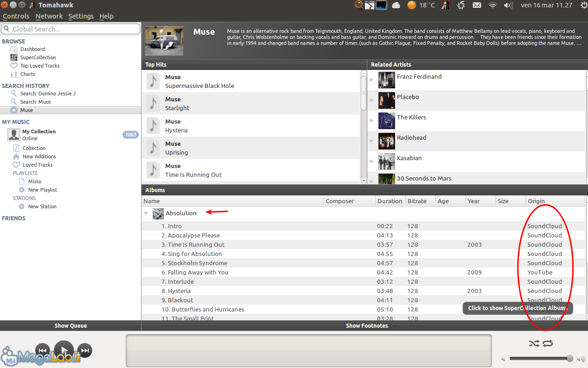
Task: Click the Kasabian artist thumbnail
Action: (x=387, y=162)
